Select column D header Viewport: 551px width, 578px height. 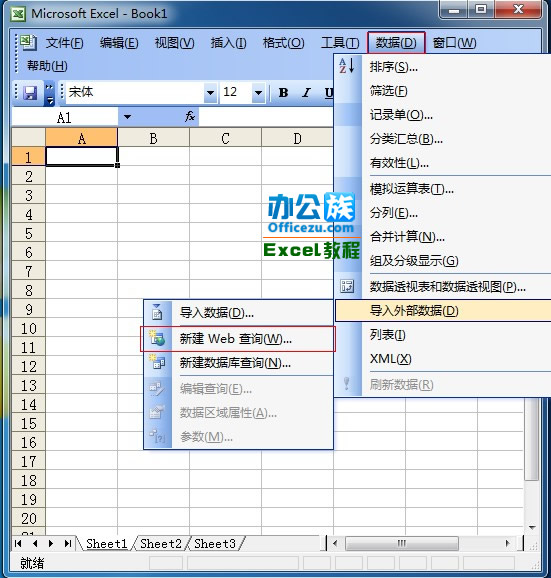pos(297,138)
